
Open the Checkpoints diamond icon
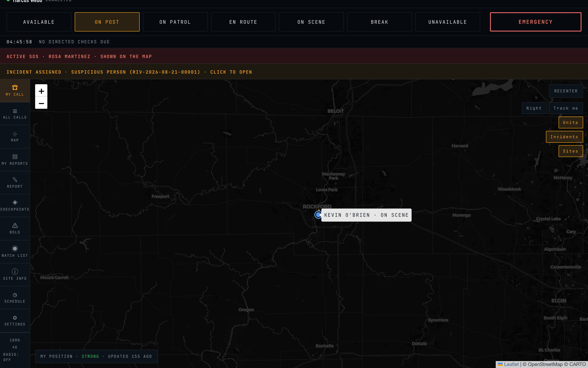click(15, 202)
